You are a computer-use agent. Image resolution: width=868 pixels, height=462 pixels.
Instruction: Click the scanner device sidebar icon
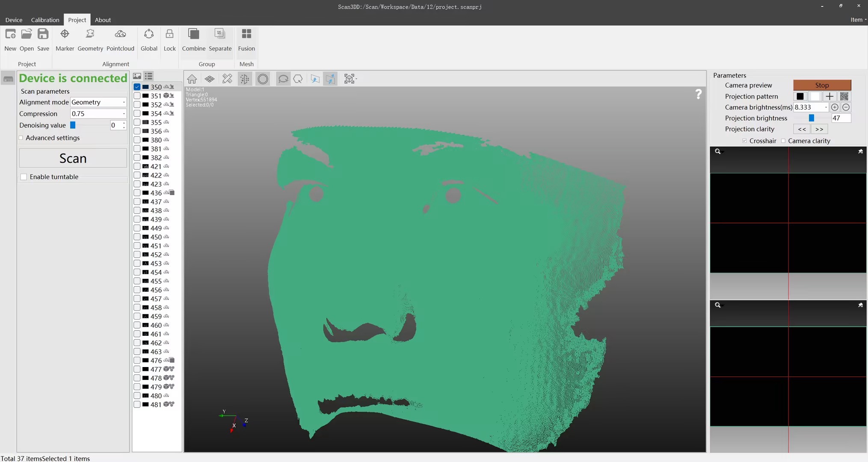point(8,79)
